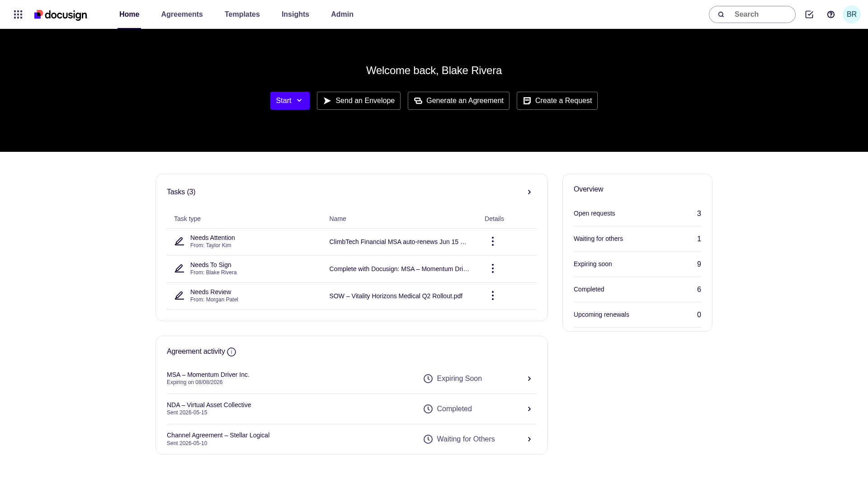Open more options for Vitality Horizons SOW task

[493, 296]
